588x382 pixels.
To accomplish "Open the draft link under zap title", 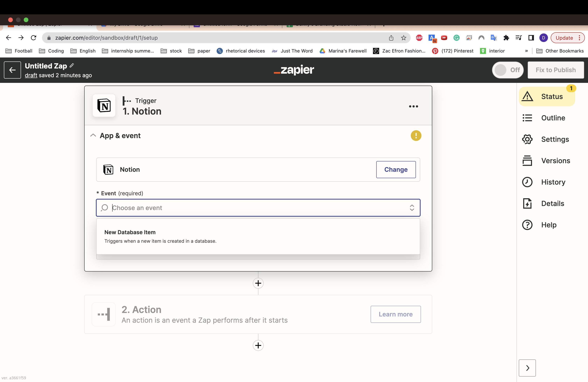I will [x=31, y=75].
